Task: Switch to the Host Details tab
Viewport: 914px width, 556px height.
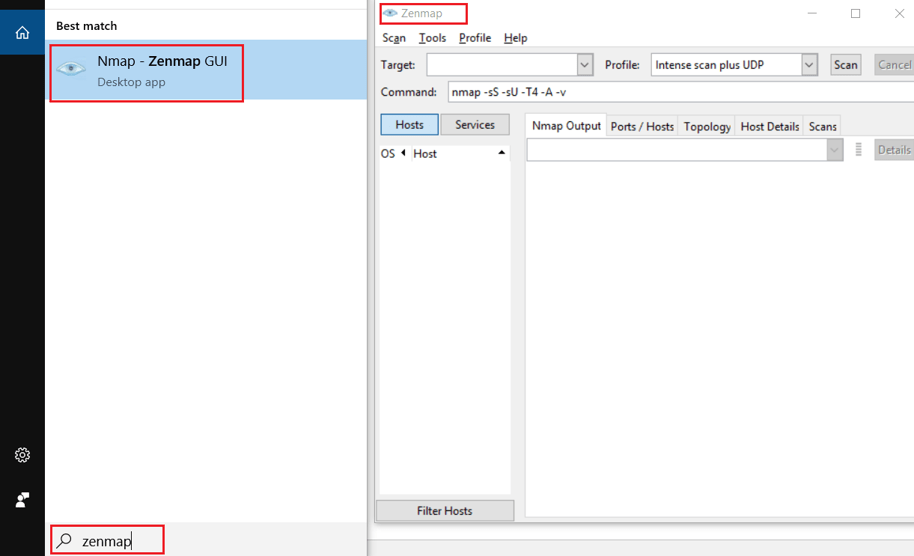Action: (769, 126)
